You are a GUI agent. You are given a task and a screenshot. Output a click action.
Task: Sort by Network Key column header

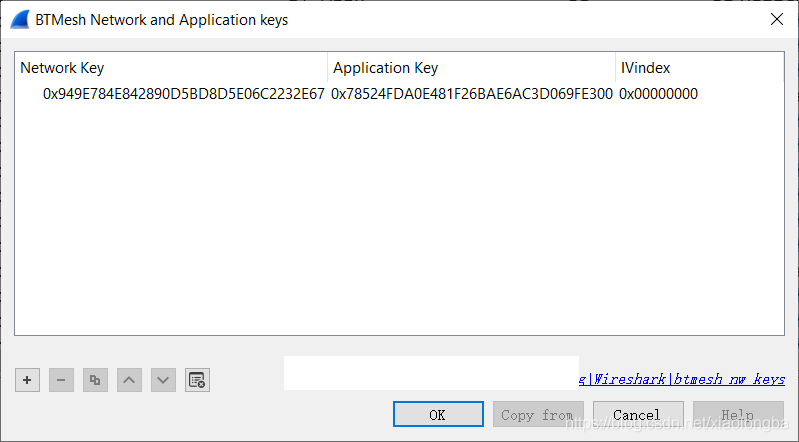click(x=170, y=68)
